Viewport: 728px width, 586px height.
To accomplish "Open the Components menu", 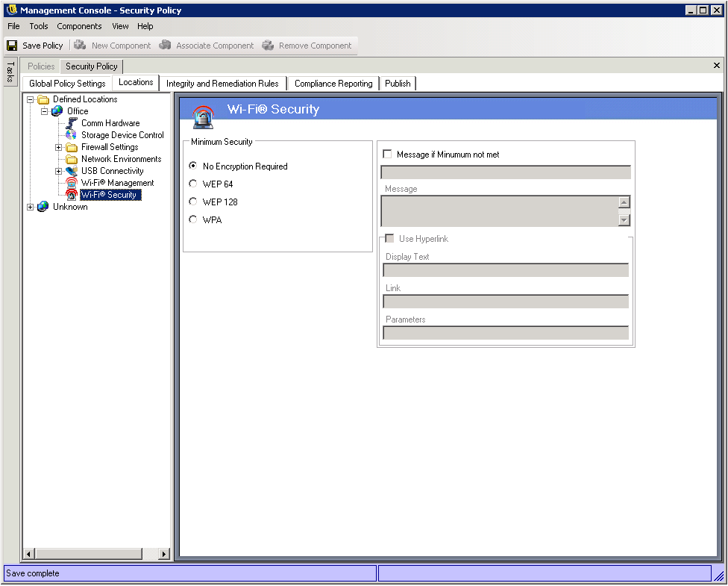I will 79,26.
